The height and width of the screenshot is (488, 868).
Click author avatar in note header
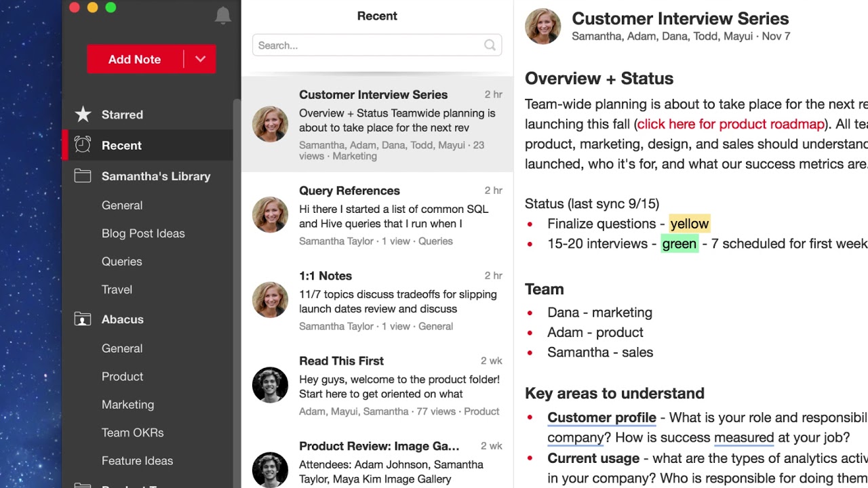(542, 26)
